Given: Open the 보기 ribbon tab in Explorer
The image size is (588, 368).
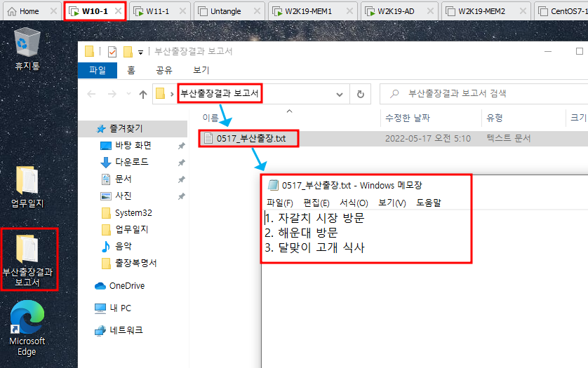Looking at the screenshot, I should click(201, 70).
